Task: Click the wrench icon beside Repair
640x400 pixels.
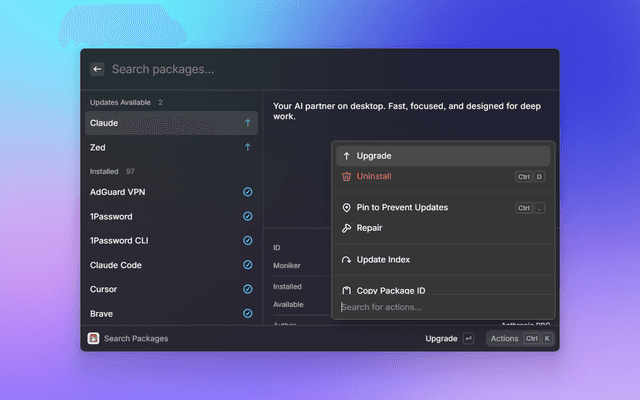Action: click(346, 228)
